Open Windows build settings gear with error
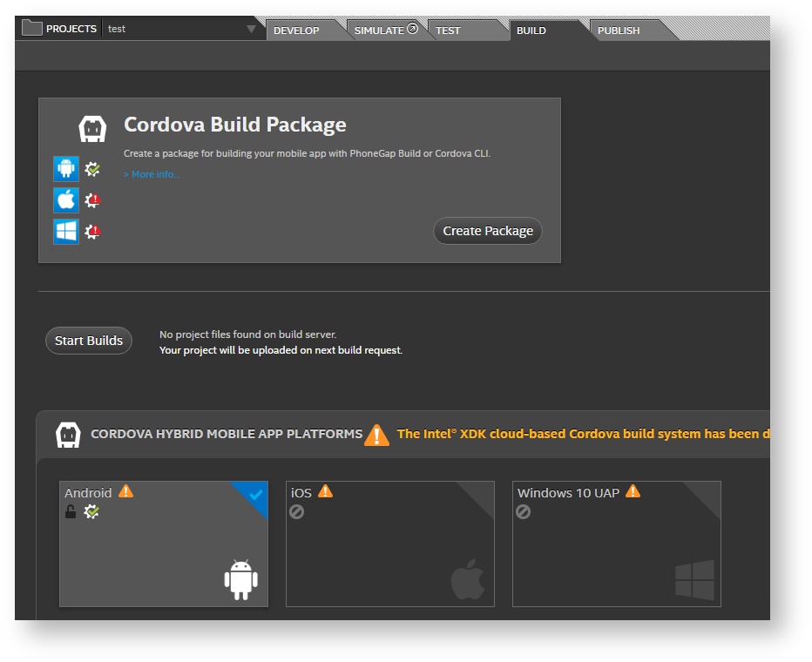Viewport: 812px width, 662px height. tap(92, 232)
